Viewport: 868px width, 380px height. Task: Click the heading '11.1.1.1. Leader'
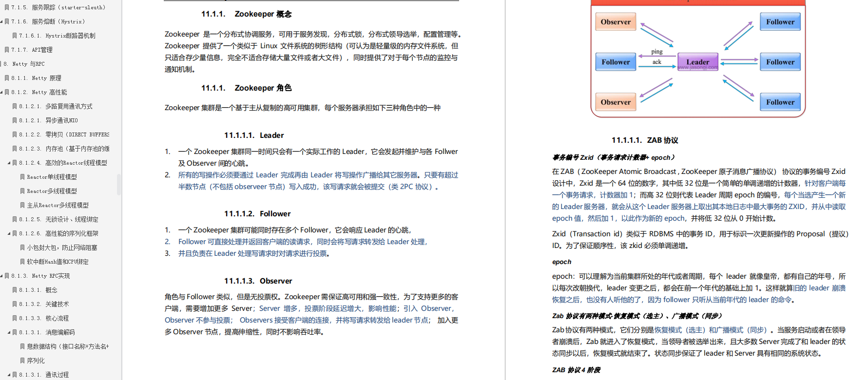click(x=254, y=135)
